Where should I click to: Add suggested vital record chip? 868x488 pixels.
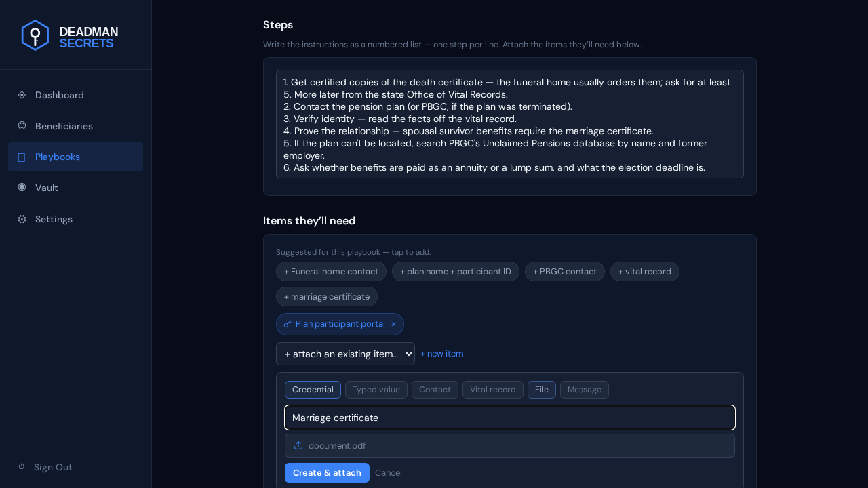tap(645, 272)
